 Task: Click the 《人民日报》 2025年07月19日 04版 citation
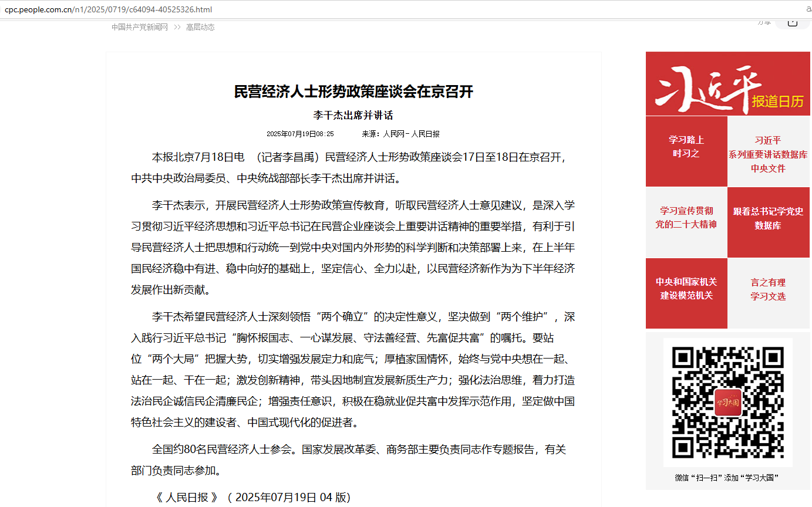252,498
